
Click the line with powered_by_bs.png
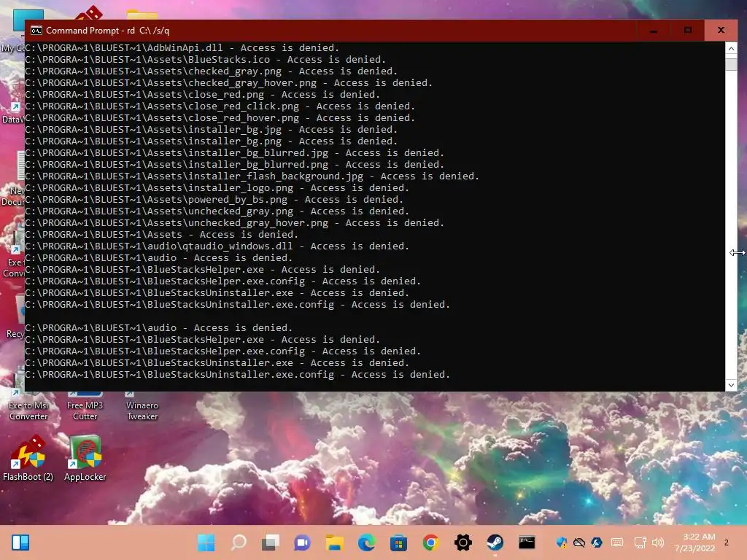coord(214,200)
